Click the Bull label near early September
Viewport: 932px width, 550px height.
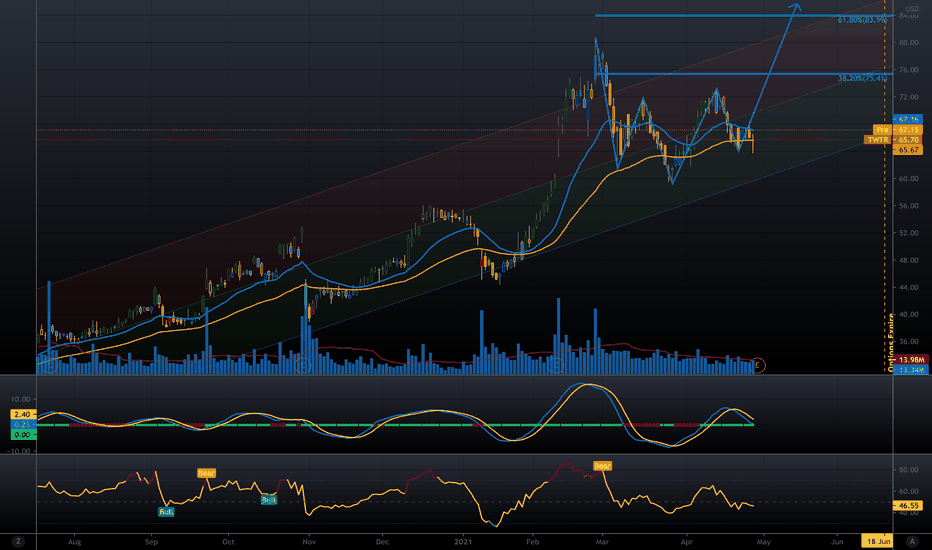coord(166,511)
